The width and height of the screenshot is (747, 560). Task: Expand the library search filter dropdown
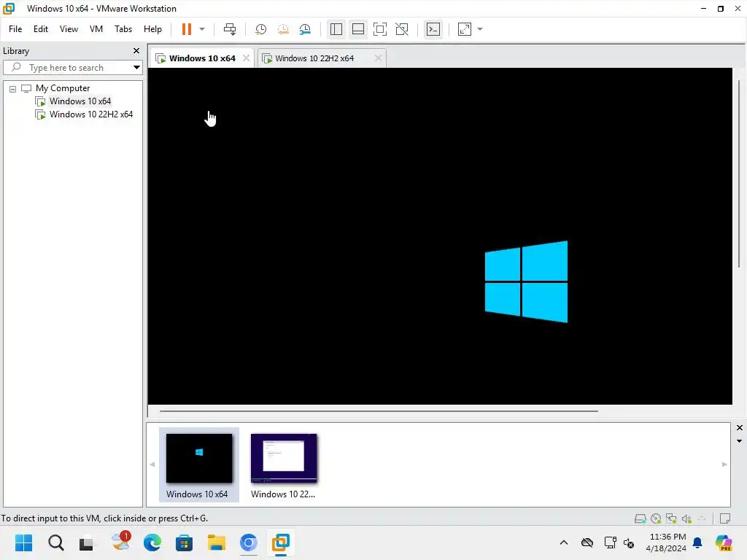coord(136,68)
